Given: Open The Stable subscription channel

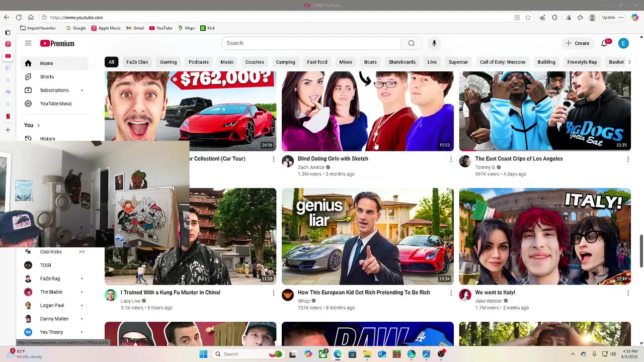Looking at the screenshot, I should coord(55,292).
